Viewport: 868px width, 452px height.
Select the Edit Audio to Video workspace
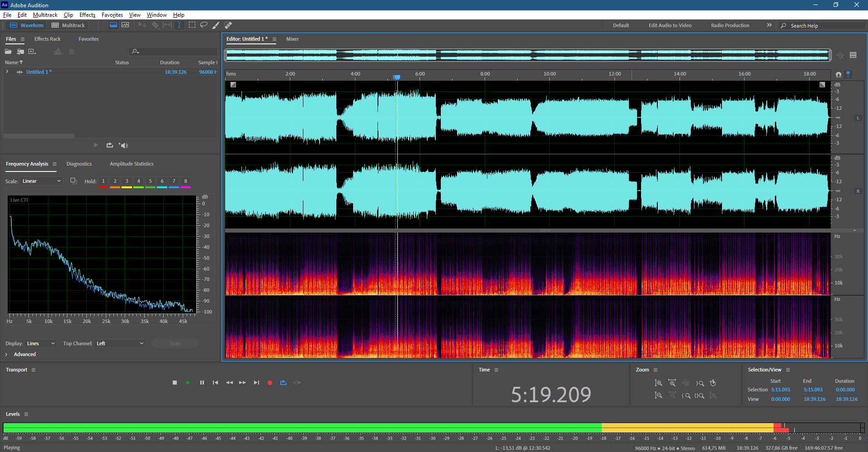670,25
